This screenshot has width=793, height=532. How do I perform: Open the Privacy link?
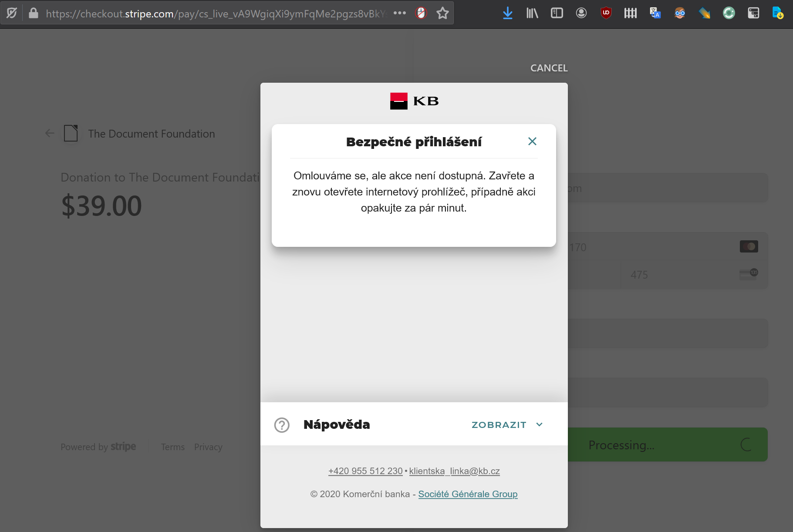coord(208,447)
